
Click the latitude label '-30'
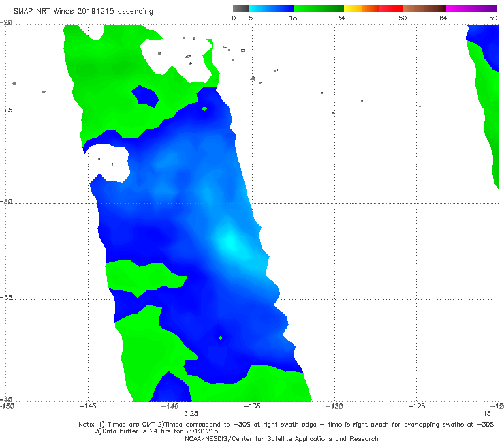pyautogui.click(x=6, y=201)
